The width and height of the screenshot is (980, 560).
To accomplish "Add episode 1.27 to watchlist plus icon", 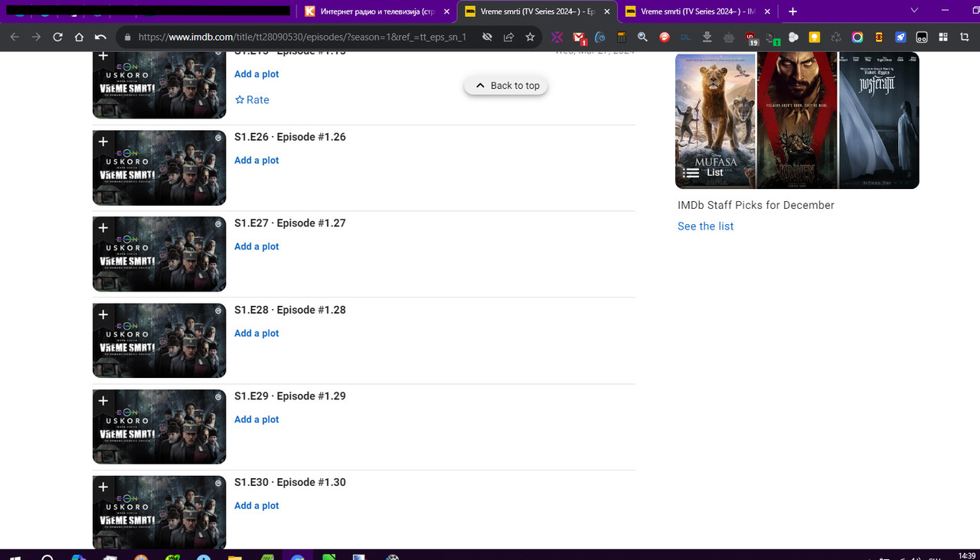I will [x=103, y=229].
